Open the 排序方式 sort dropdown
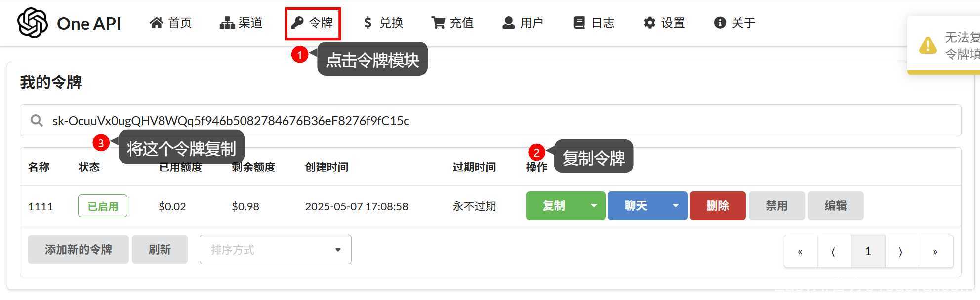980x300 pixels. click(x=276, y=250)
